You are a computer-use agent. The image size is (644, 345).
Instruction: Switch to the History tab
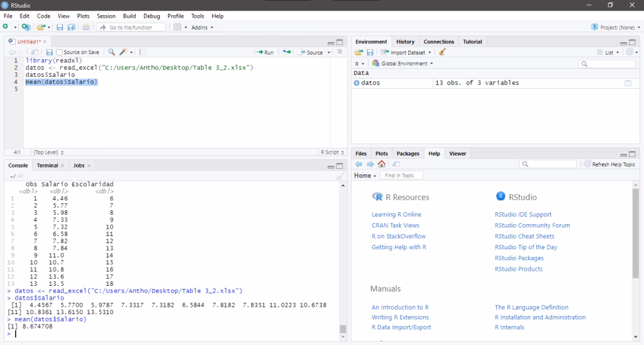405,42
